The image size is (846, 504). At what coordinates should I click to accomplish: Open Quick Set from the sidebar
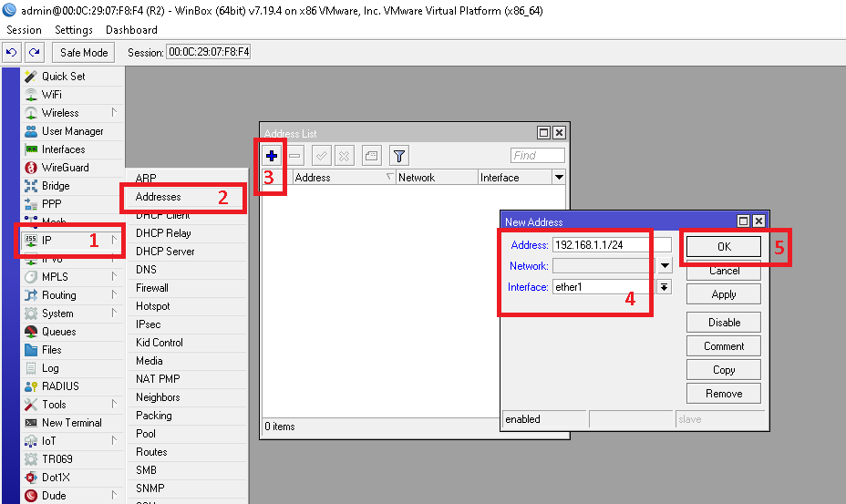point(63,77)
